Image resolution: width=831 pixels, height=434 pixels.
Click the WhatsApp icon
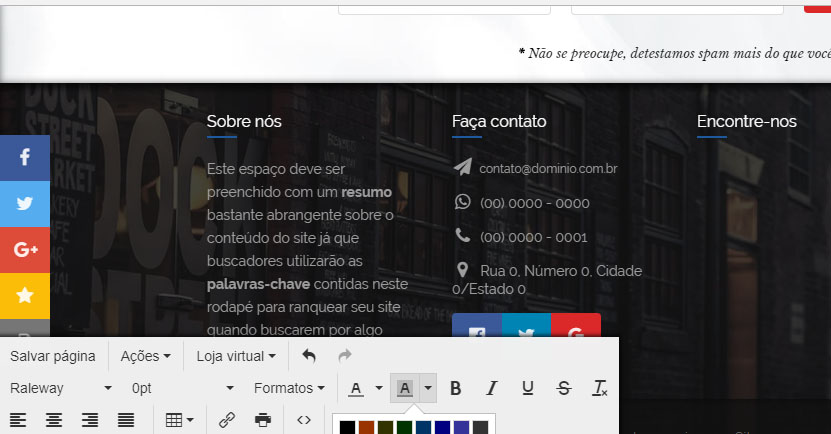tap(463, 202)
